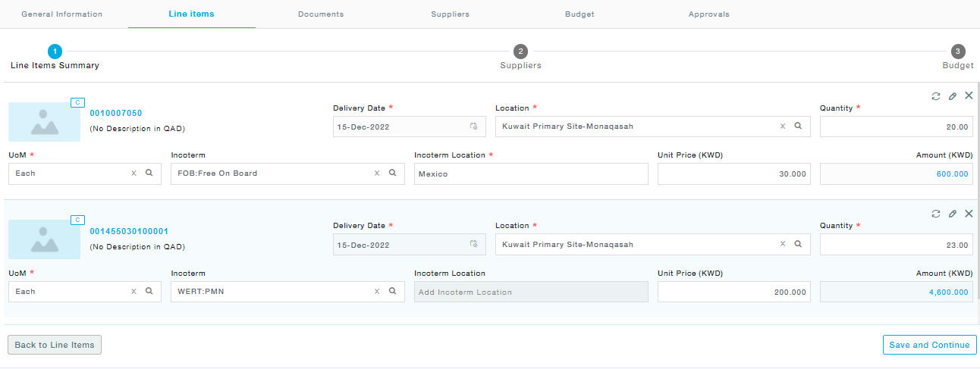Search Location lookup in first line item
Viewport: 980px width, 369px height.
click(798, 127)
